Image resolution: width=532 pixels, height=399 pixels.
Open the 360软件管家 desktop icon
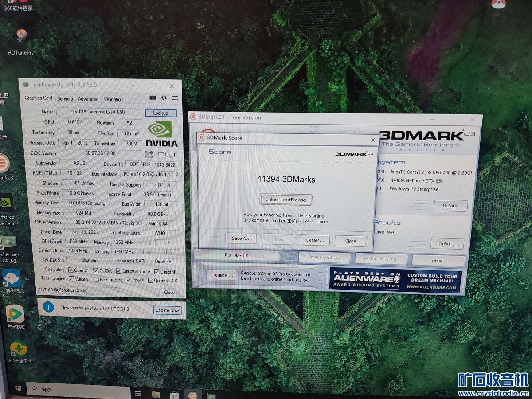click(x=18, y=6)
